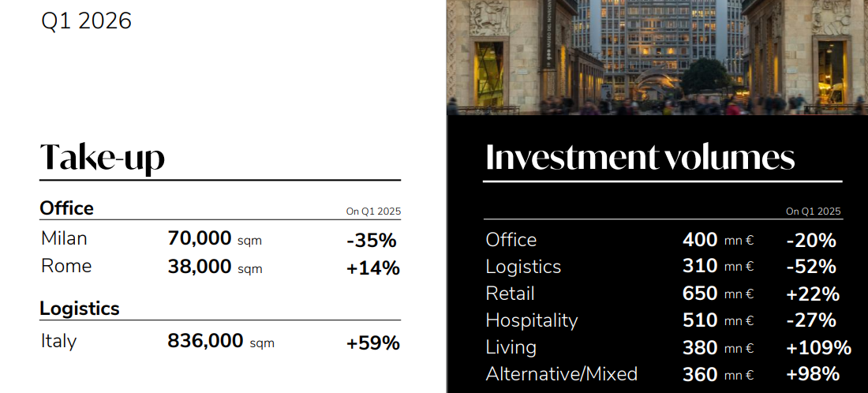Screen dimensions: 868x393
Task: Select the 70,000 sqm Milan figure
Action: tap(214, 239)
